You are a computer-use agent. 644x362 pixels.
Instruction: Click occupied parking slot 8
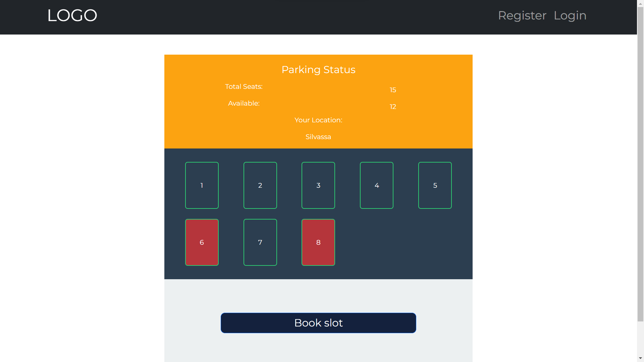coord(318,242)
